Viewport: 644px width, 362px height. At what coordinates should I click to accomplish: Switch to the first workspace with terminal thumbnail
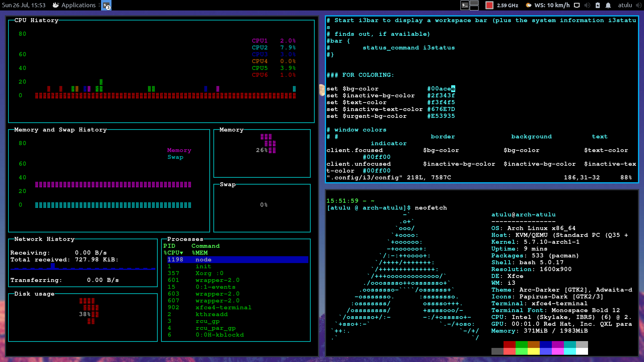[x=465, y=5]
